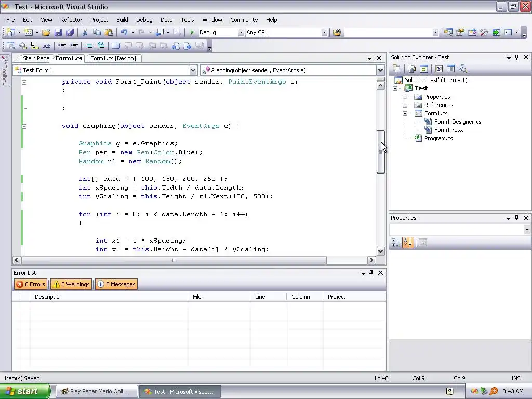Click the Copy icon in the toolbar

(97, 32)
